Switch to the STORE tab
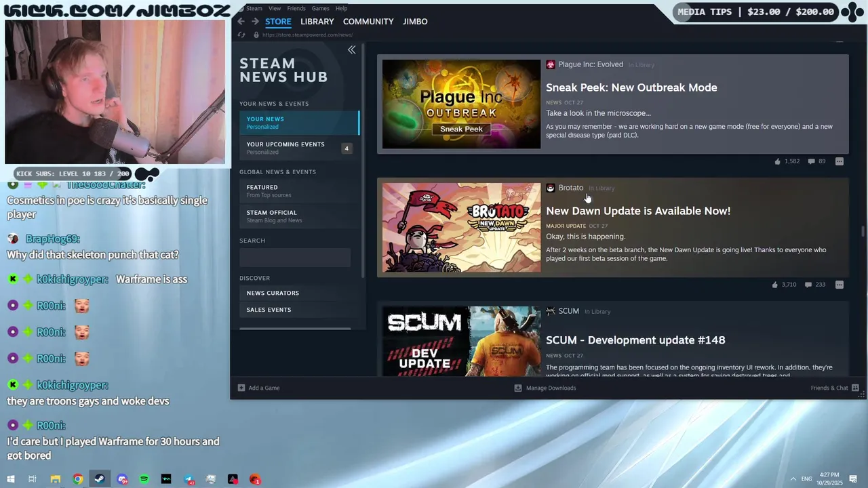868x488 pixels. click(x=278, y=22)
